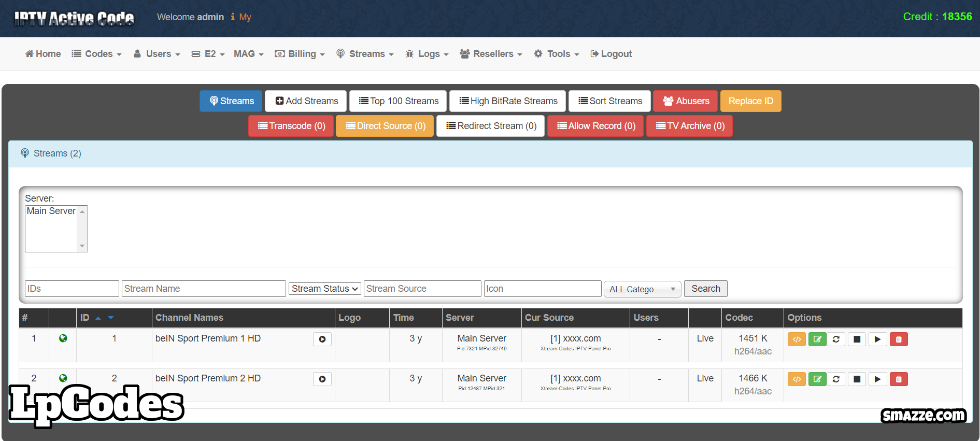
Task: Click the orange code icon for beIN Sport Premium 1 HD
Action: tap(797, 339)
